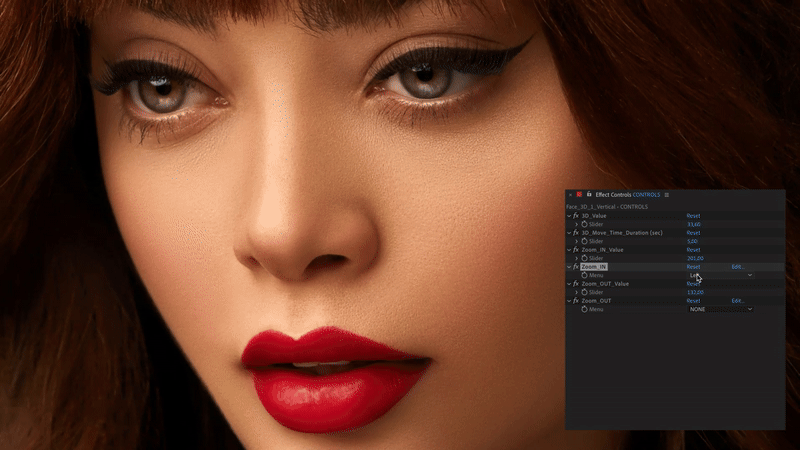Expand Slider under Zoom_OUT_Value

pyautogui.click(x=577, y=292)
